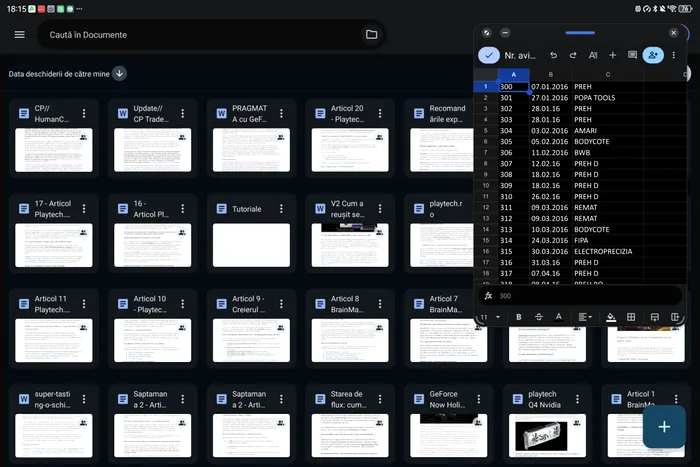Open the insert plus menu in Sheets
The width and height of the screenshot is (700, 467).
(612, 55)
